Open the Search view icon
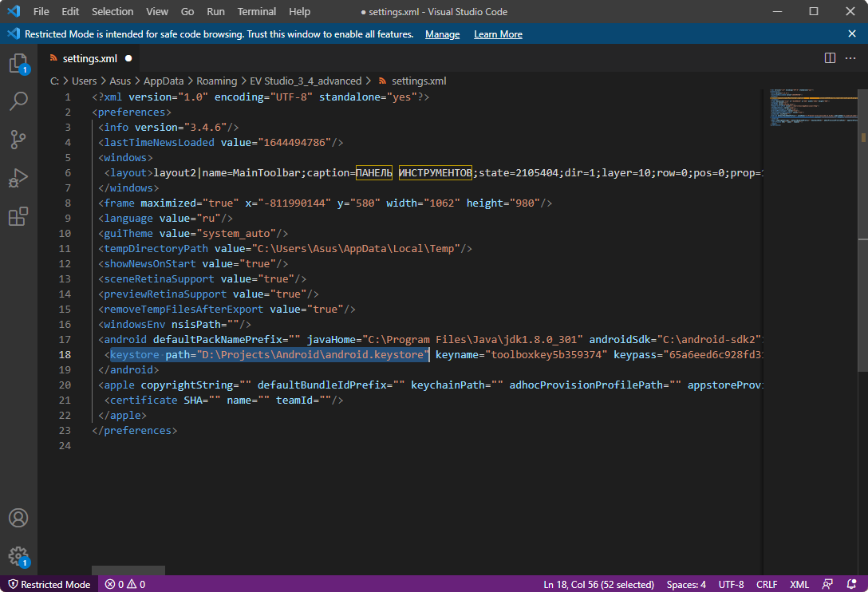 point(18,101)
